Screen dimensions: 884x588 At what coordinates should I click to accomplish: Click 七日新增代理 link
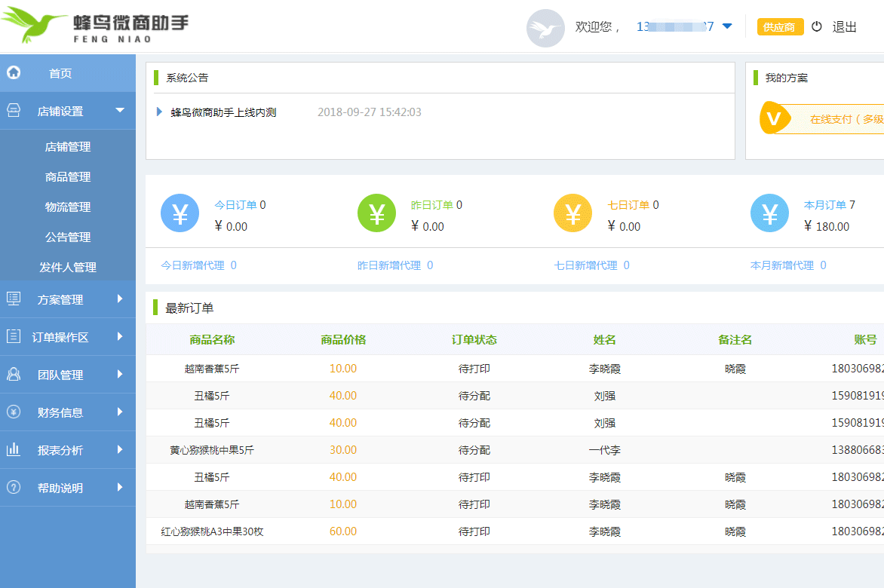(x=591, y=265)
